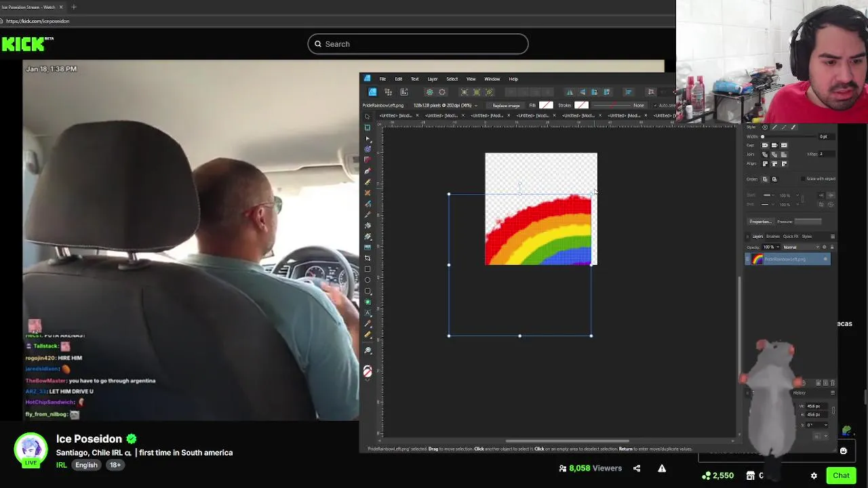This screenshot has height=488, width=868.
Task: Click the stroke Width slider handle
Action: click(x=762, y=136)
